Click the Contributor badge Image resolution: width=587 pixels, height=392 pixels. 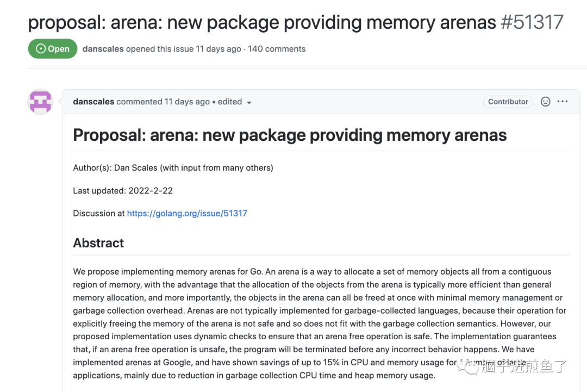point(508,102)
